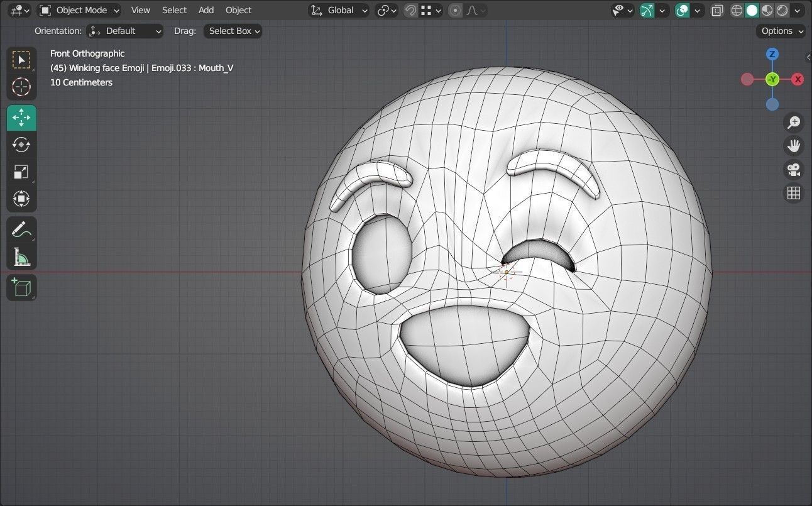Switch perspective/orthographic with grid icon
This screenshot has height=506, width=812.
click(794, 193)
